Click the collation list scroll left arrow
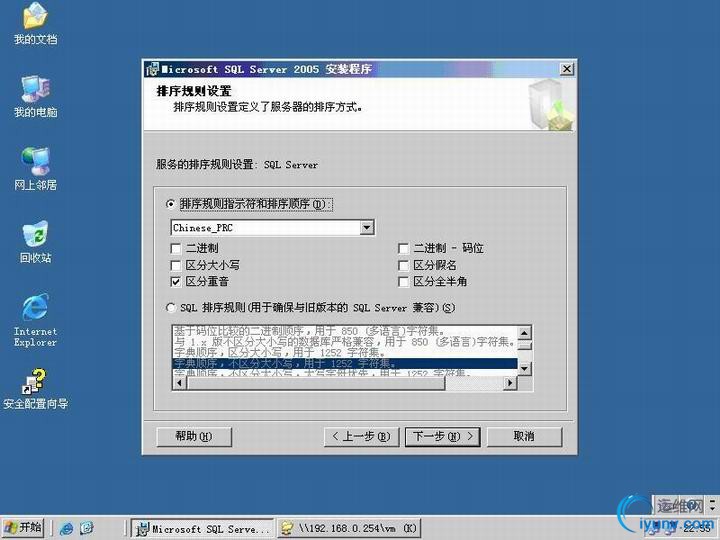 pos(180,382)
